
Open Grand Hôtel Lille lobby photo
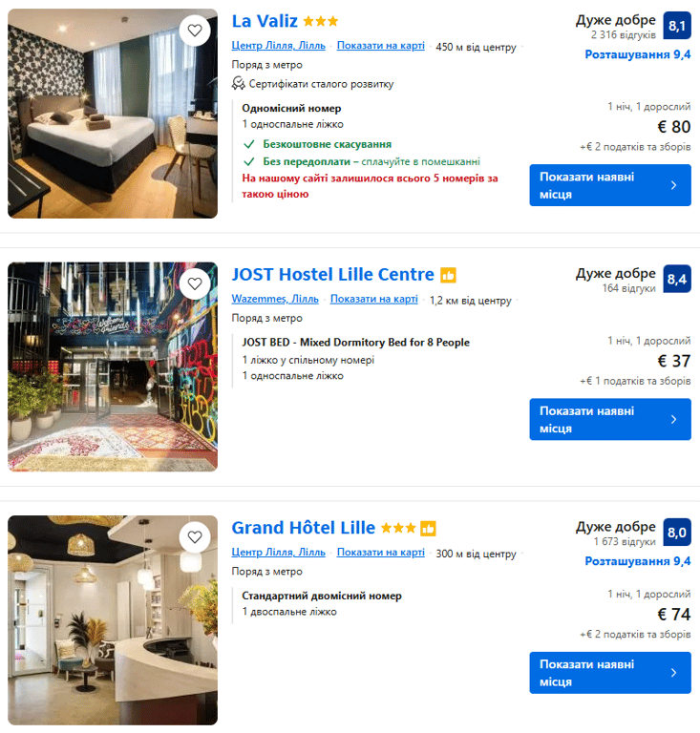point(113,620)
